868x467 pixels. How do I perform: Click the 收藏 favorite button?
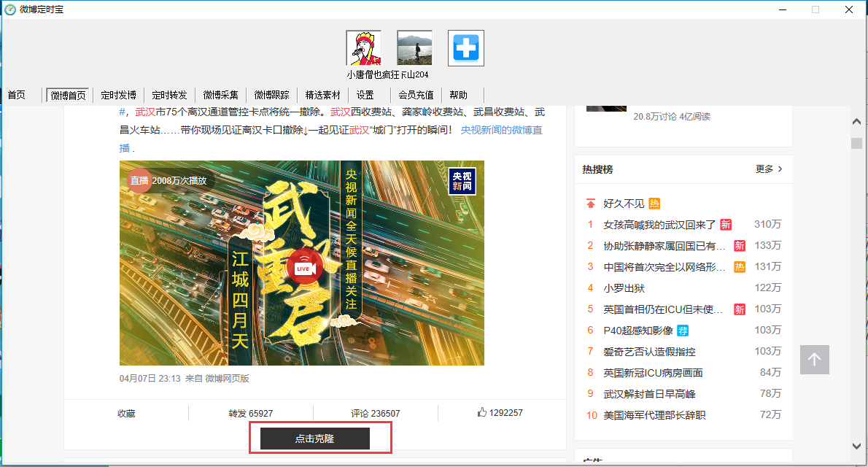(126, 414)
